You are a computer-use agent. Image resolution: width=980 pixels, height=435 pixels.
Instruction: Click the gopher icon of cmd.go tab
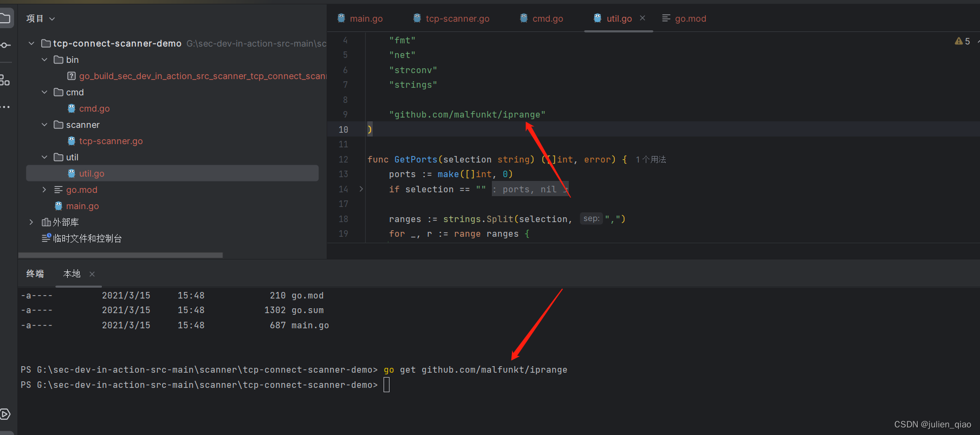click(x=524, y=18)
